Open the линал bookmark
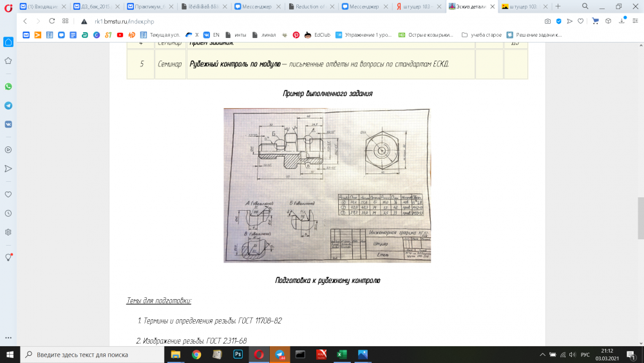Image resolution: width=644 pixels, height=363 pixels. [x=263, y=35]
